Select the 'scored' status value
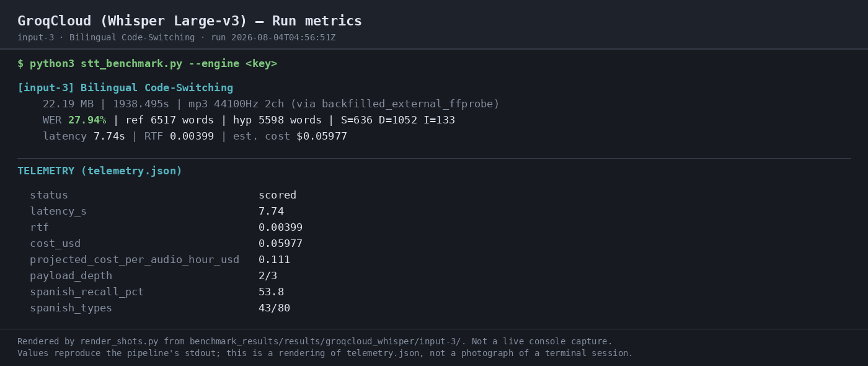 (277, 195)
